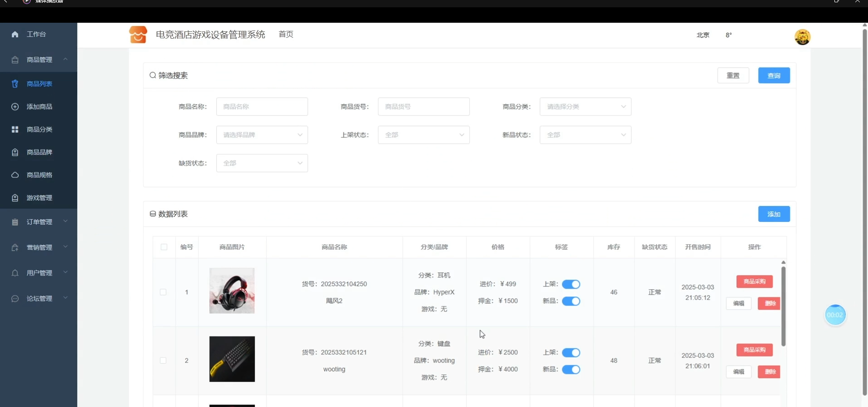Click the blue 00:02 timer bubble

(x=835, y=315)
